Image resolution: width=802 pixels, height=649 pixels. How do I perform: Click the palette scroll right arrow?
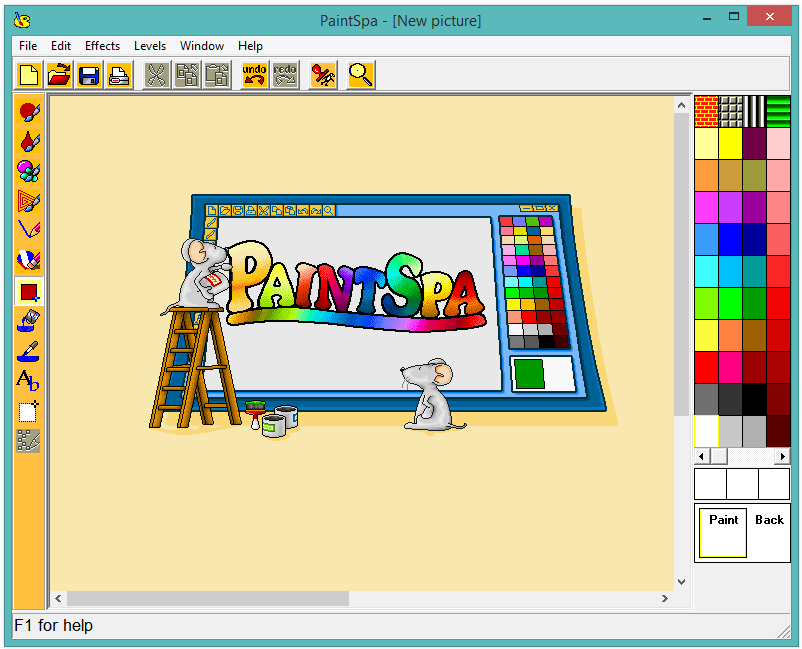(x=782, y=456)
